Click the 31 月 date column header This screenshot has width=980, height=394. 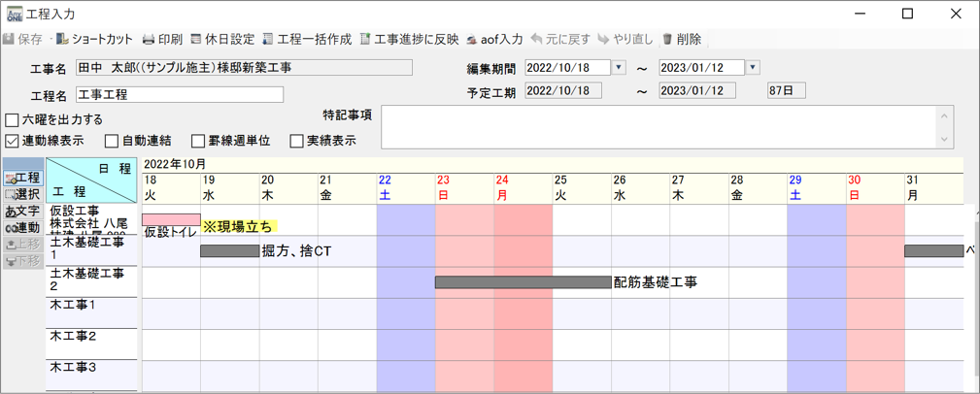[933, 187]
